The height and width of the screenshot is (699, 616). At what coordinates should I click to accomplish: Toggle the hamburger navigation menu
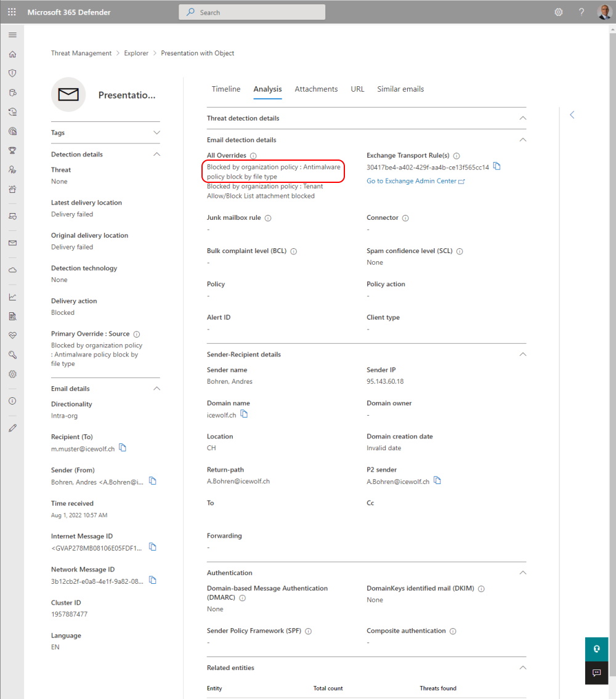tap(12, 34)
